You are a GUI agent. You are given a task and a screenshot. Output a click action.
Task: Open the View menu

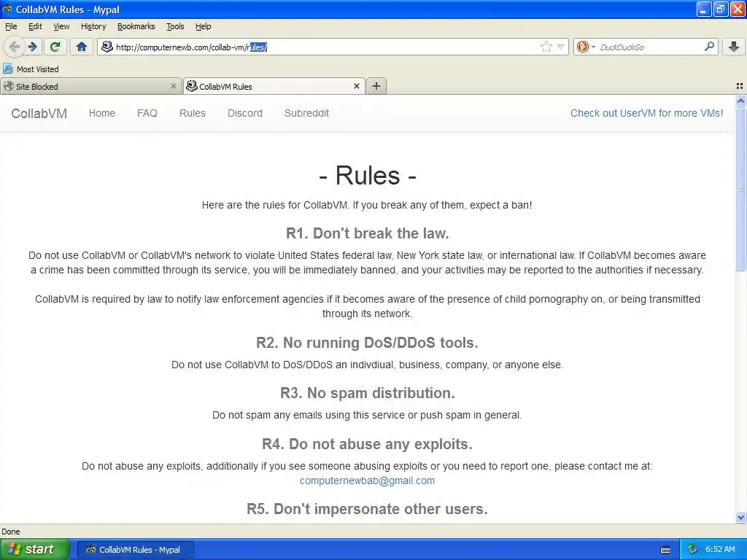point(61,26)
